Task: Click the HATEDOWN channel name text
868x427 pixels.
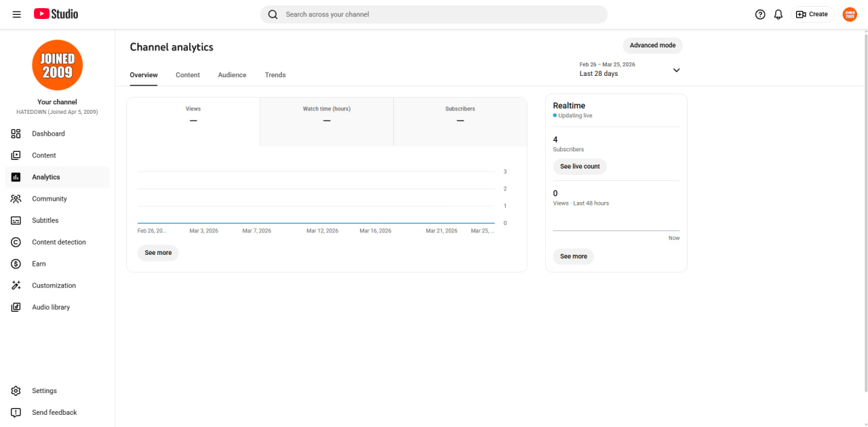Action: point(57,112)
